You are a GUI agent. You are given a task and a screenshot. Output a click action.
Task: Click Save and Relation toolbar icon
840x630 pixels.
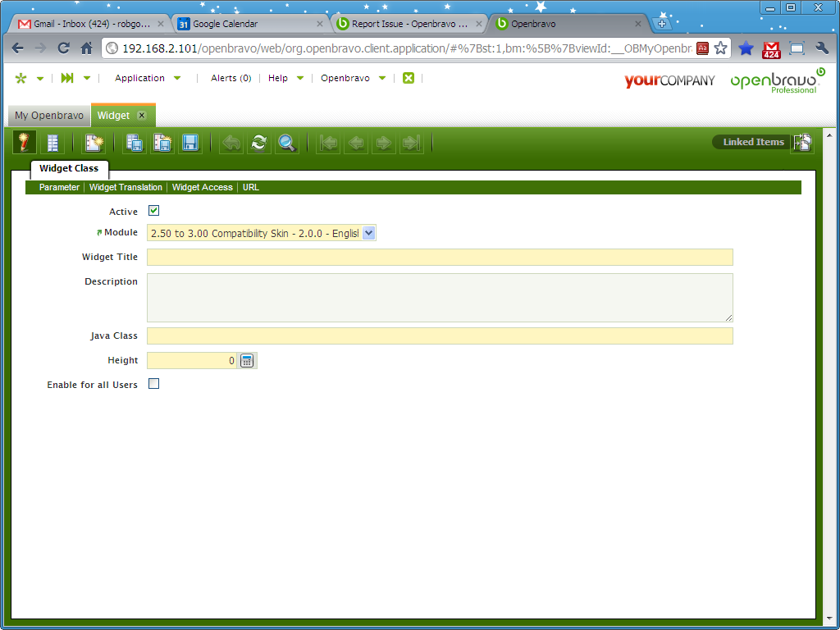tap(135, 143)
